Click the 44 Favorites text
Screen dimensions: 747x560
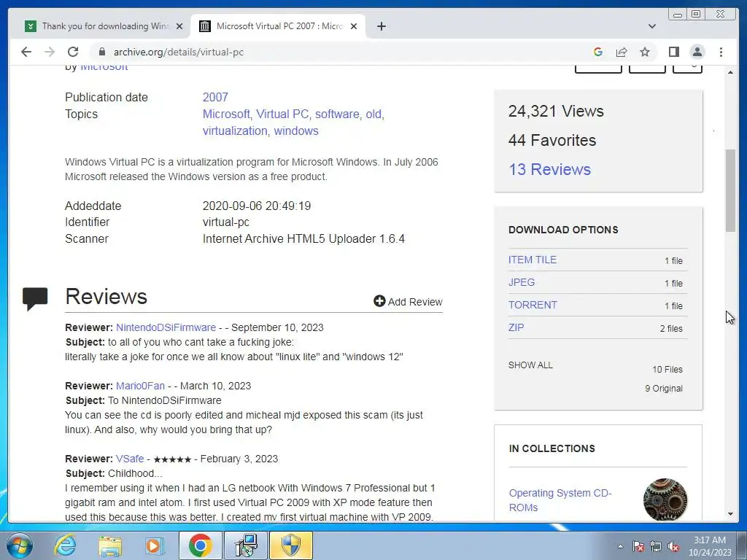[x=552, y=141]
